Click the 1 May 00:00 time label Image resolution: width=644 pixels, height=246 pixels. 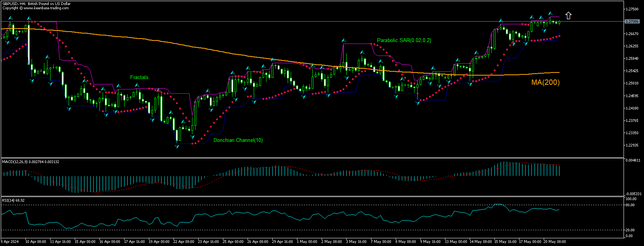pos(307,242)
